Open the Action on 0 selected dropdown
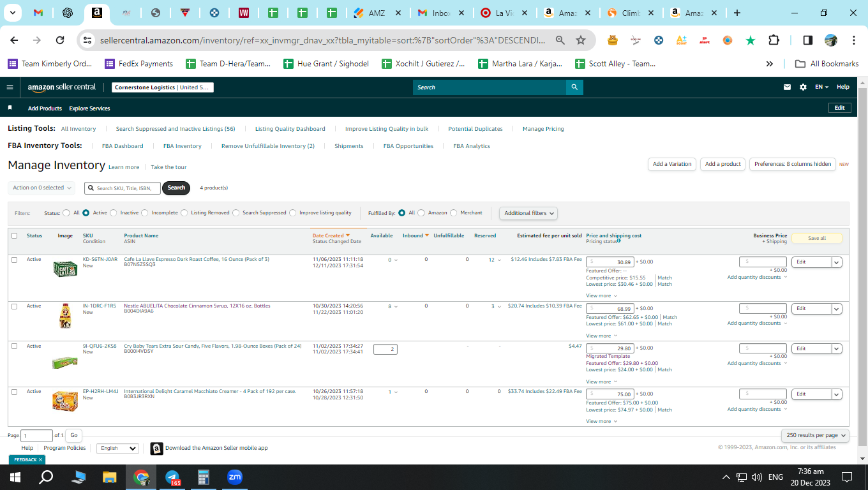The width and height of the screenshot is (868, 490). [x=41, y=188]
